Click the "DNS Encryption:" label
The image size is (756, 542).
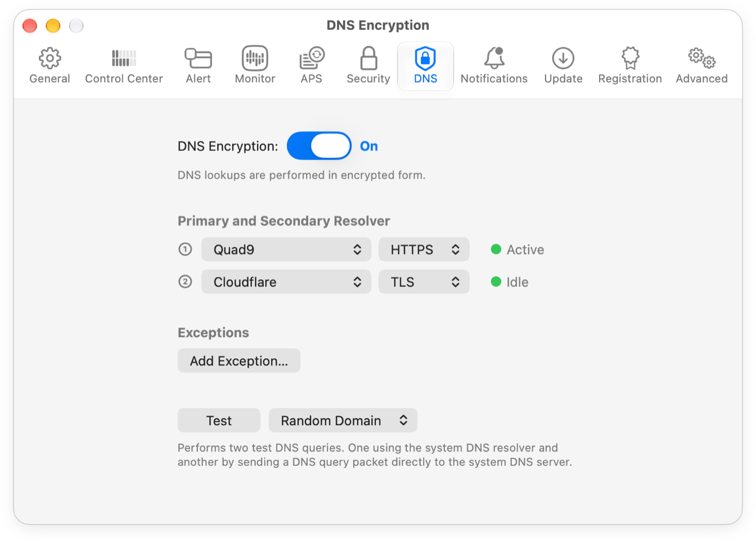click(228, 146)
